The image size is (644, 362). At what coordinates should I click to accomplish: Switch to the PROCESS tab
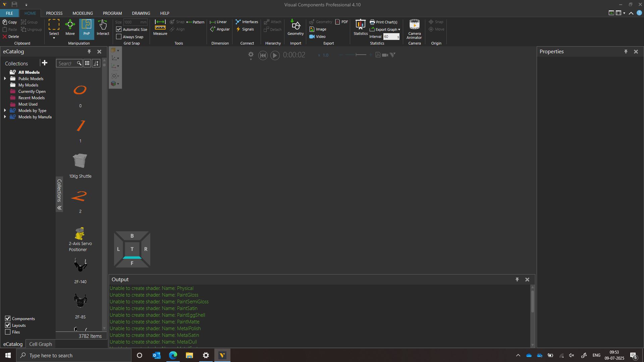(x=54, y=13)
